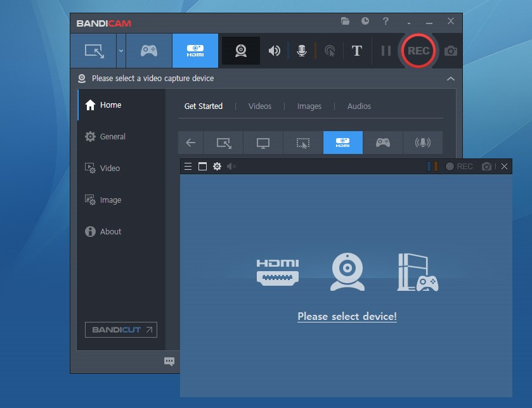Collapse the panel with the chevron up arrow
Image resolution: width=532 pixels, height=408 pixels.
[451, 79]
